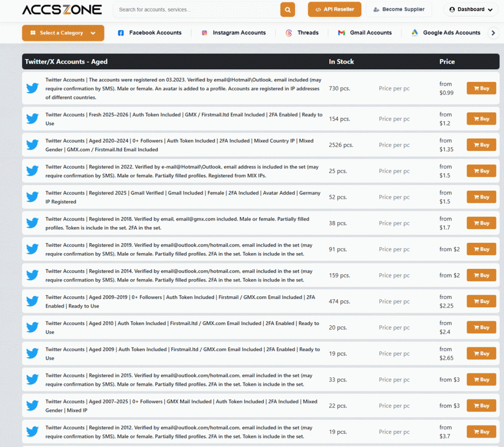Screen dimensions: 504x447
Task: Buy the Aged 2010 accounts at $2.4
Action: pyautogui.click(x=481, y=327)
